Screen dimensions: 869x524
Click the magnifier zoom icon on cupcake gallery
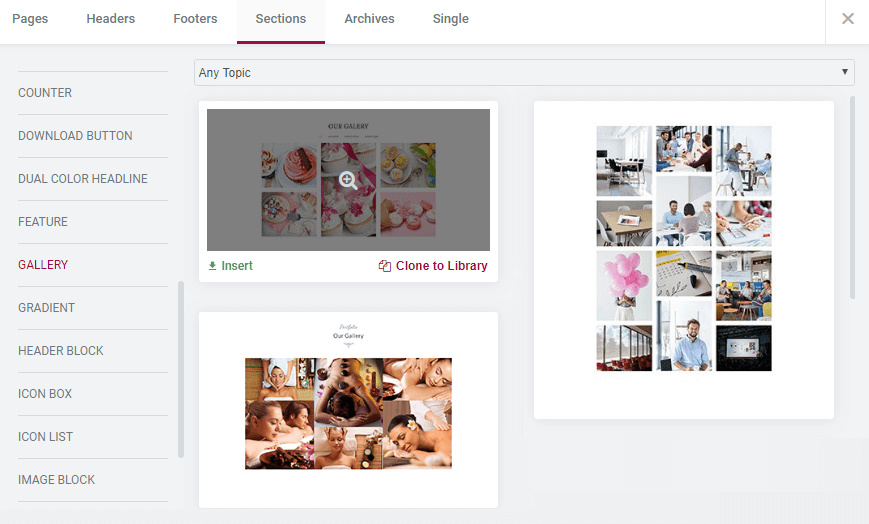click(x=348, y=180)
